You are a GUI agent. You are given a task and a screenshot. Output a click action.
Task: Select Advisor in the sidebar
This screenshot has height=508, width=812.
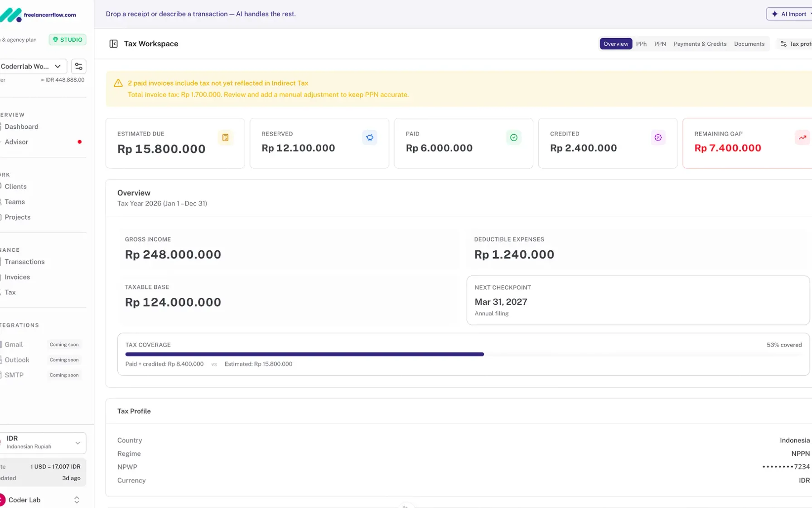[x=17, y=142]
